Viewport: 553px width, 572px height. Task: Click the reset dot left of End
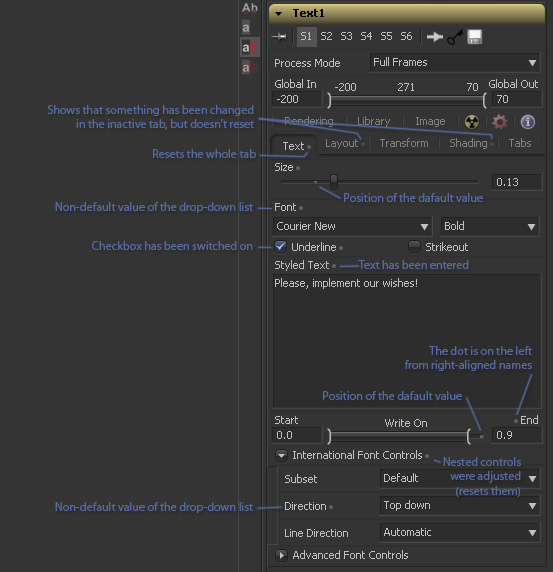click(516, 421)
